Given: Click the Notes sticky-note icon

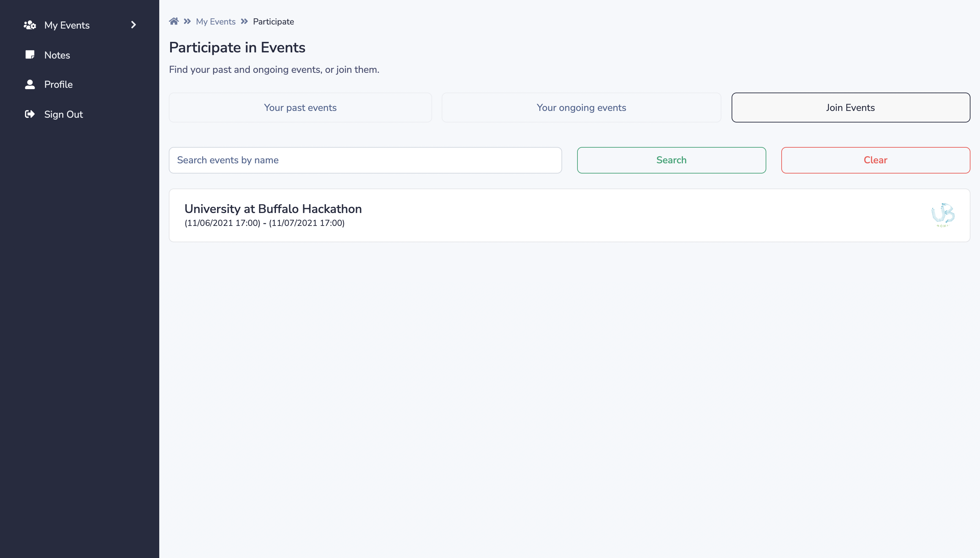Looking at the screenshot, I should [x=30, y=55].
